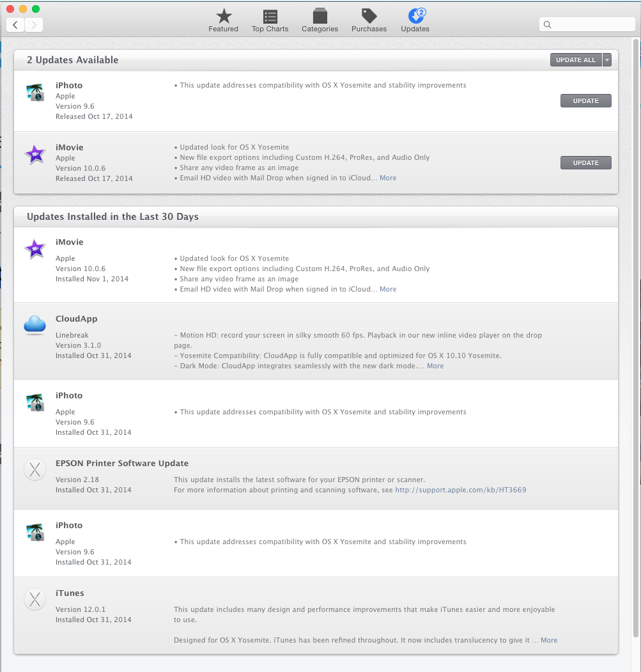Click the '2 Updates Available' heading

[x=72, y=60]
